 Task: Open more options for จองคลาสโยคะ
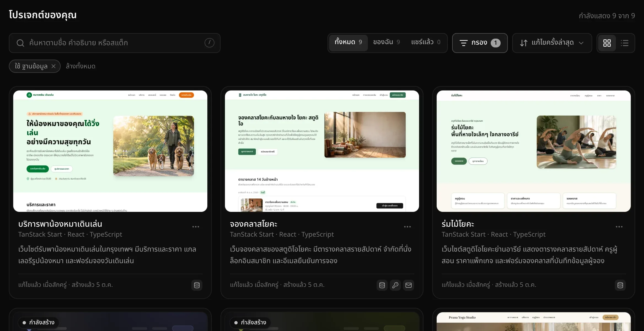407,227
